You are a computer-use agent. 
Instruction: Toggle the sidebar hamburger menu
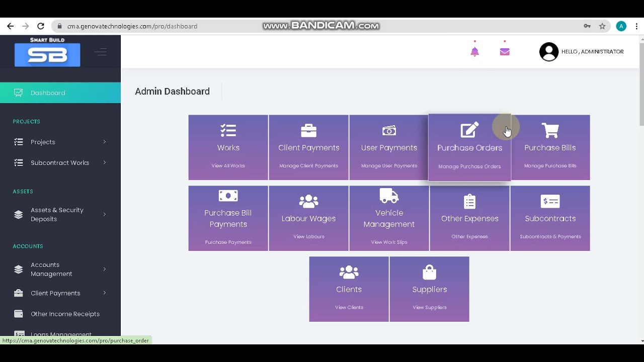point(101,52)
